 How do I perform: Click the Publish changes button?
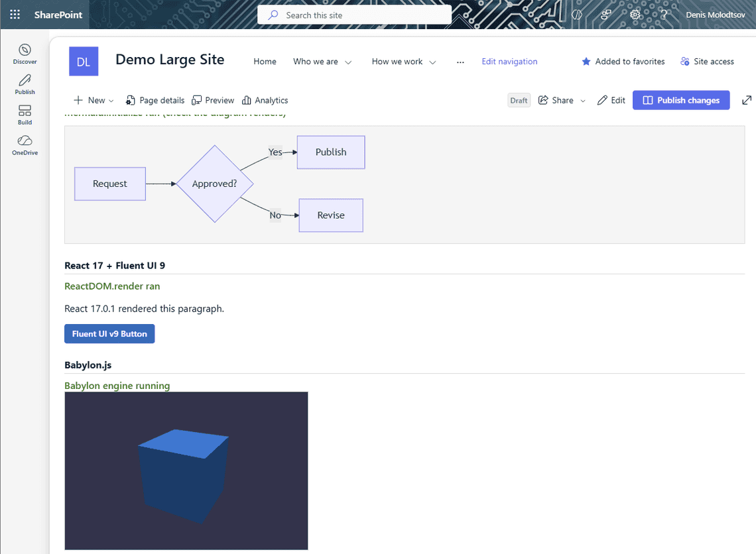(681, 100)
